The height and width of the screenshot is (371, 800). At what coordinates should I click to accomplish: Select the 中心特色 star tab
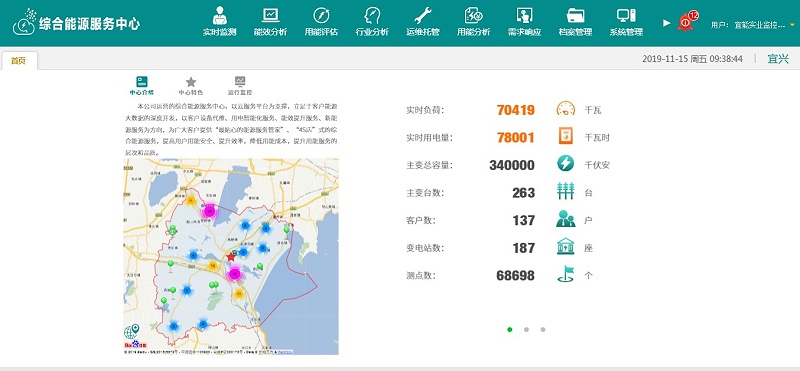pos(190,86)
